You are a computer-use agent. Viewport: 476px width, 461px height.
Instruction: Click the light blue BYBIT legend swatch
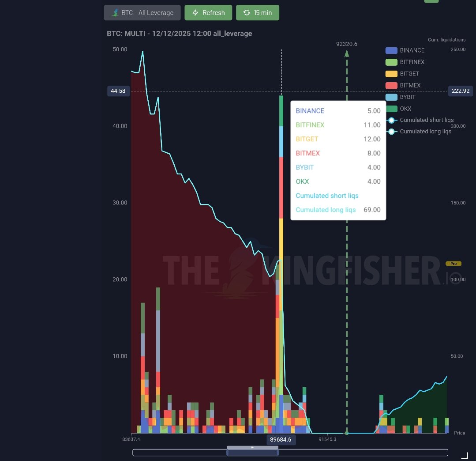[391, 97]
